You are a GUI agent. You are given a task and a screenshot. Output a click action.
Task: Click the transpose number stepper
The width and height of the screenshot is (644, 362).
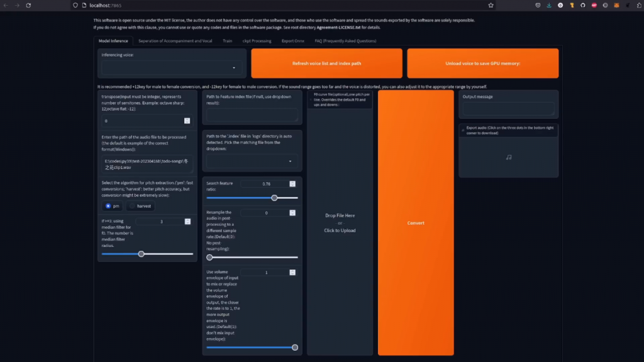(x=187, y=121)
